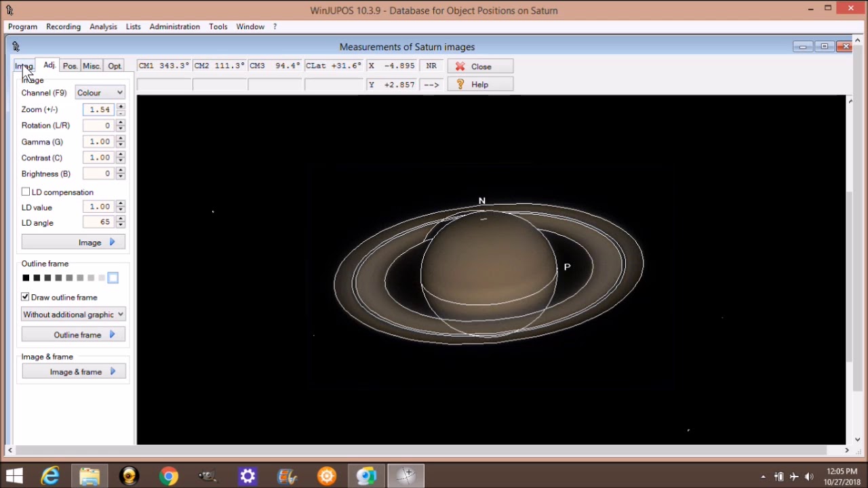Switch to the Misc. tab
Viewport: 868px width, 488px height.
92,66
